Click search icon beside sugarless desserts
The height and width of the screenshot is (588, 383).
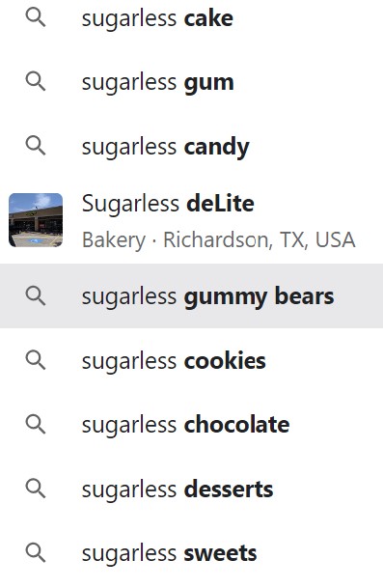pos(36,489)
